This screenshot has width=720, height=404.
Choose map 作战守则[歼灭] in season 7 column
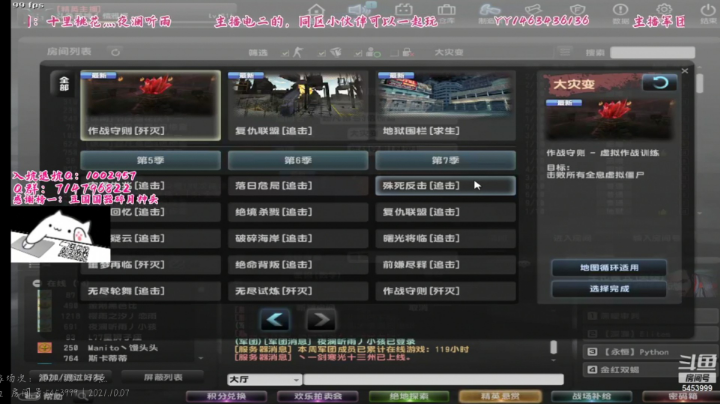(445, 291)
